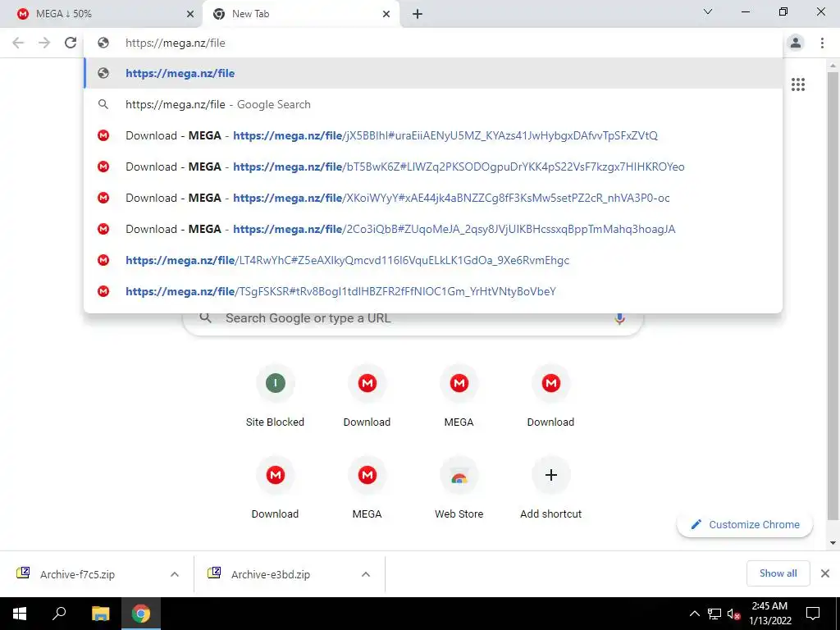Viewport: 840px width, 630px height.
Task: Select the suggestion containing TSgFSKSR#tRv8BogI1
Action: (433, 291)
